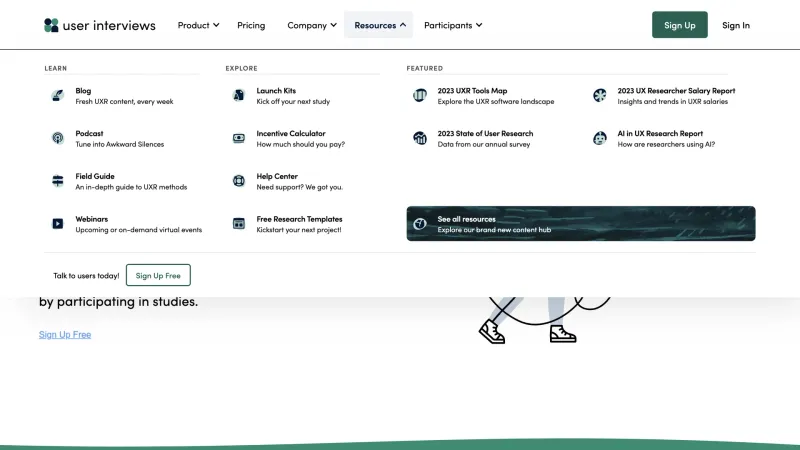Click the Blog quill icon

point(58,95)
